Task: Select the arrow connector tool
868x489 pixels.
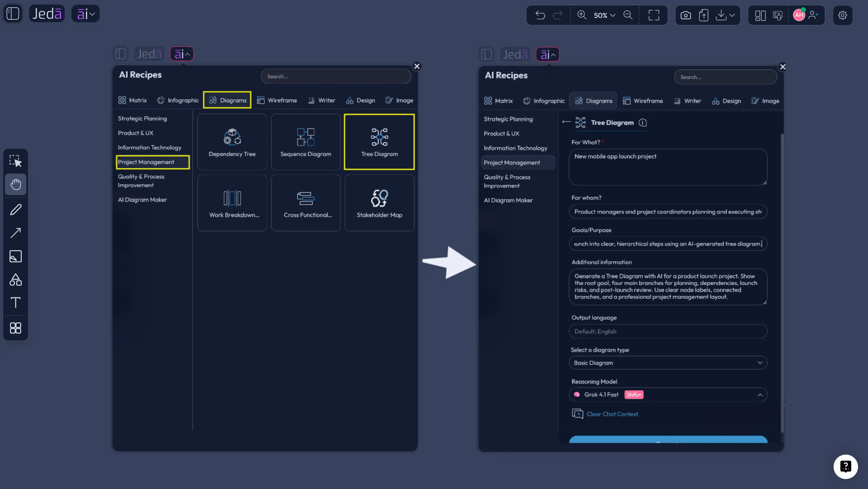Action: 15,233
